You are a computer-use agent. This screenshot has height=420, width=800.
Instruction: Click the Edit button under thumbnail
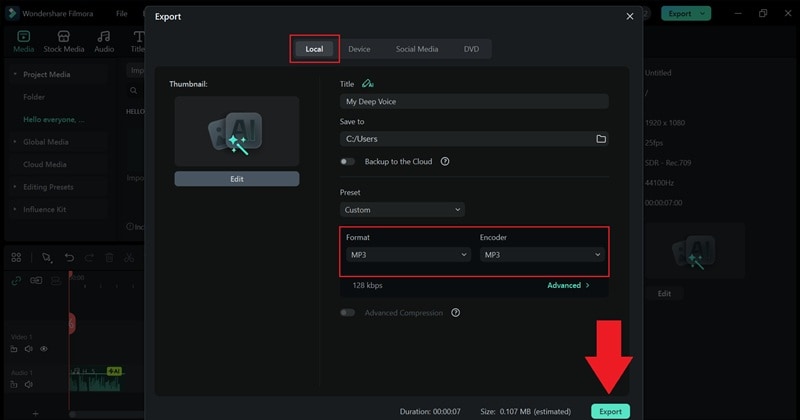pyautogui.click(x=237, y=179)
